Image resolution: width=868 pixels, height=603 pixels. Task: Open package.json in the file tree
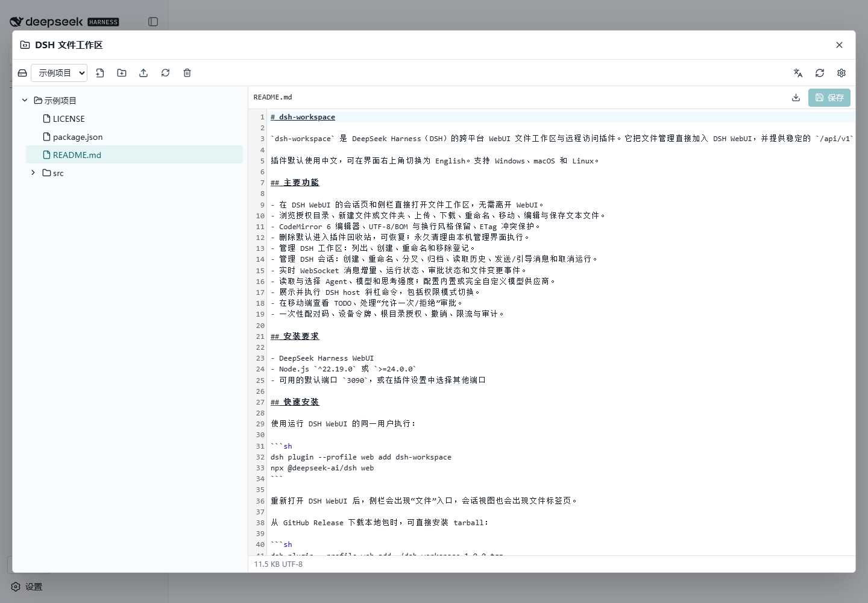[78, 137]
